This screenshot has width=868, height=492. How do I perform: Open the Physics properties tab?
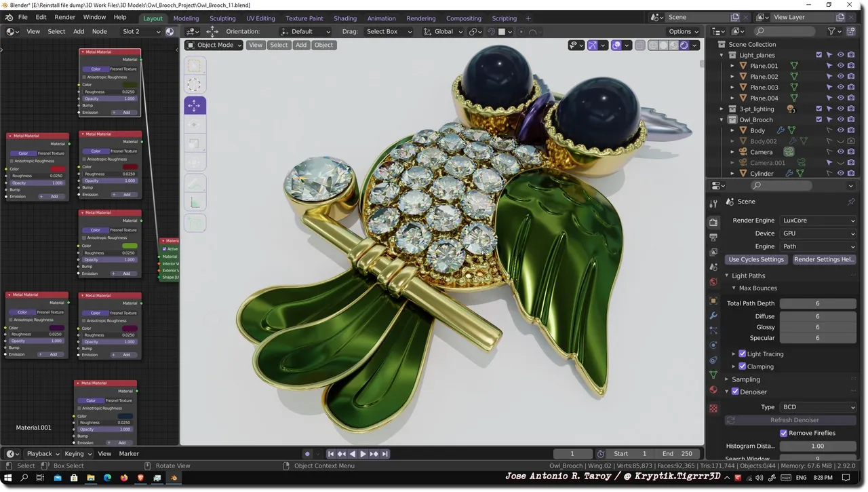point(713,345)
